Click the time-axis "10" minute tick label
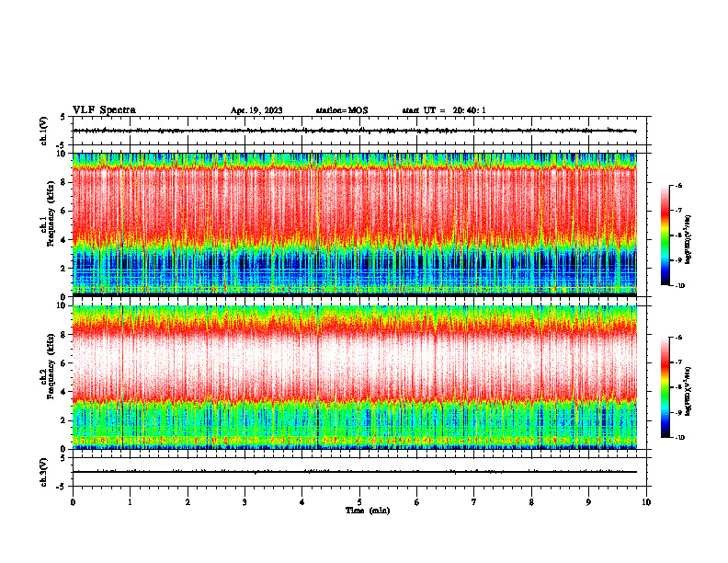This screenshot has height=563, width=728. (x=646, y=502)
